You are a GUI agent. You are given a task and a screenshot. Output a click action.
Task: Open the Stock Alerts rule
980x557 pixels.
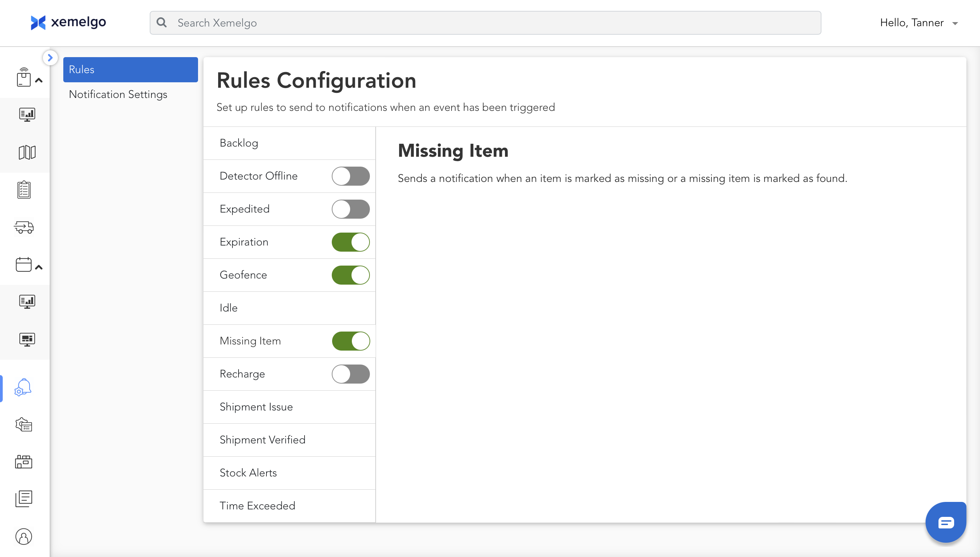click(248, 473)
